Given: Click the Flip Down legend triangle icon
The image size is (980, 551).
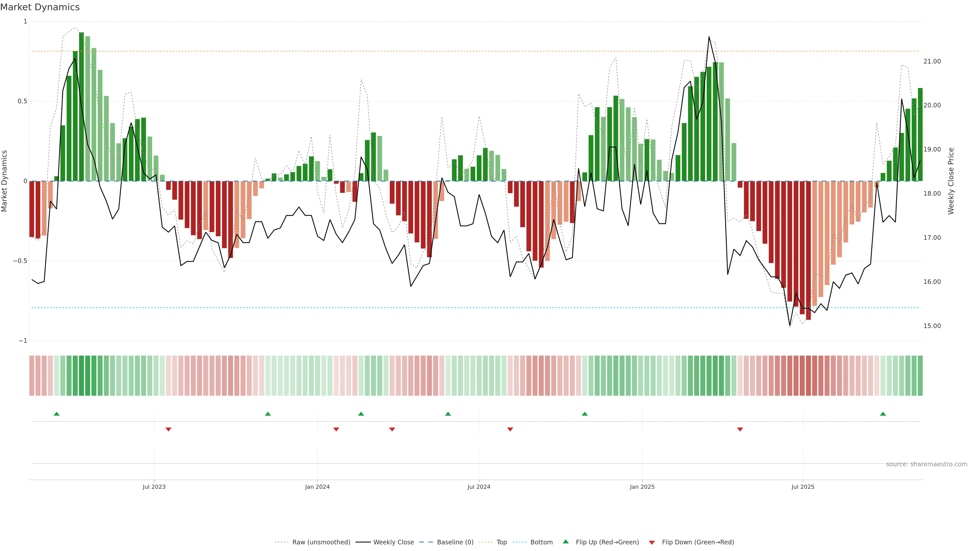Looking at the screenshot, I should click(x=652, y=542).
